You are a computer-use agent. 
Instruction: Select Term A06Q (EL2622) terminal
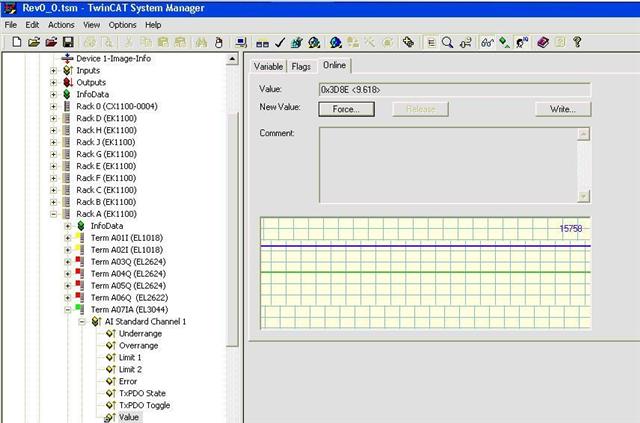tap(129, 297)
